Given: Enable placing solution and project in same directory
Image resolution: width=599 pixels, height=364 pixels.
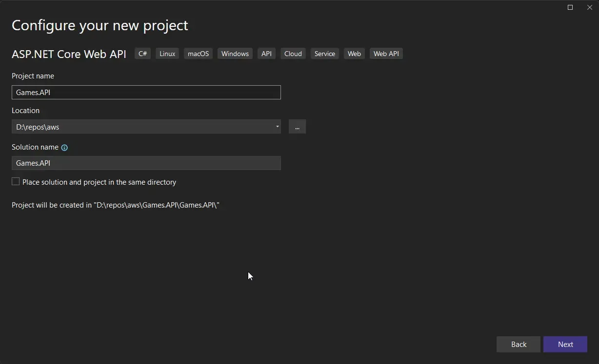Looking at the screenshot, I should coord(15,181).
